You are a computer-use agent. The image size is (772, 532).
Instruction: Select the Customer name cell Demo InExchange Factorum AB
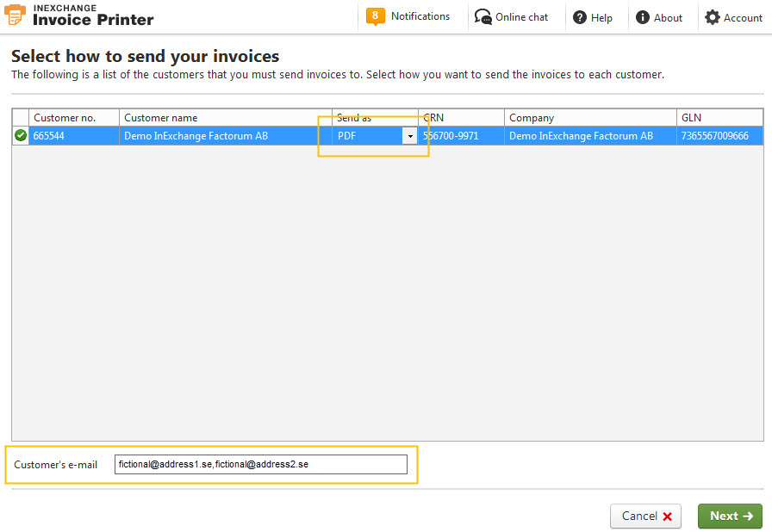226,136
